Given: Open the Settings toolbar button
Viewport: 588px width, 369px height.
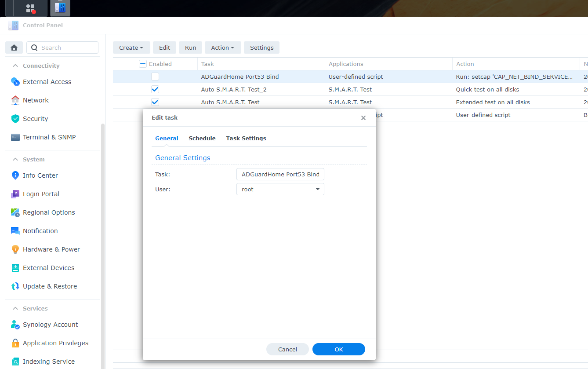Looking at the screenshot, I should click(262, 47).
